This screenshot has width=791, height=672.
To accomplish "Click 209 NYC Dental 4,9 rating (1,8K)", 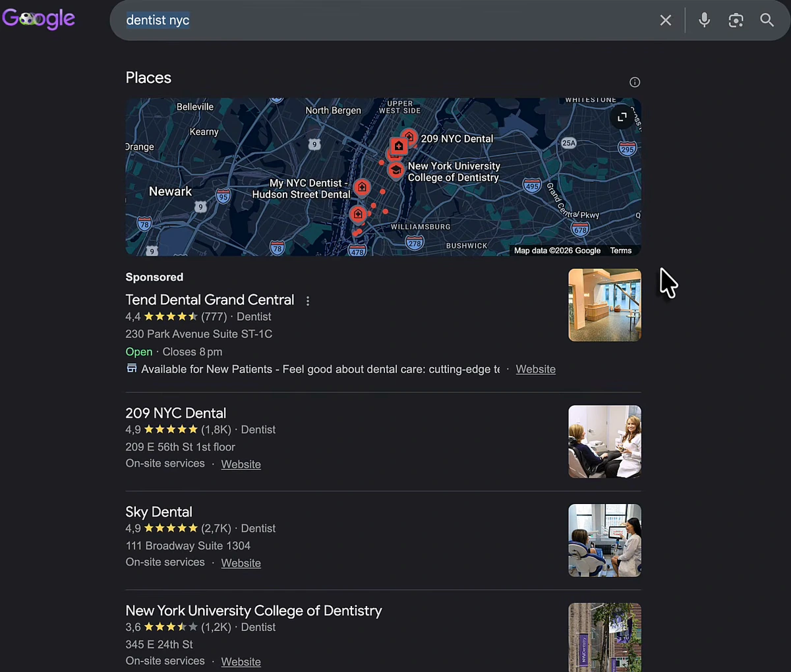I will 178,430.
